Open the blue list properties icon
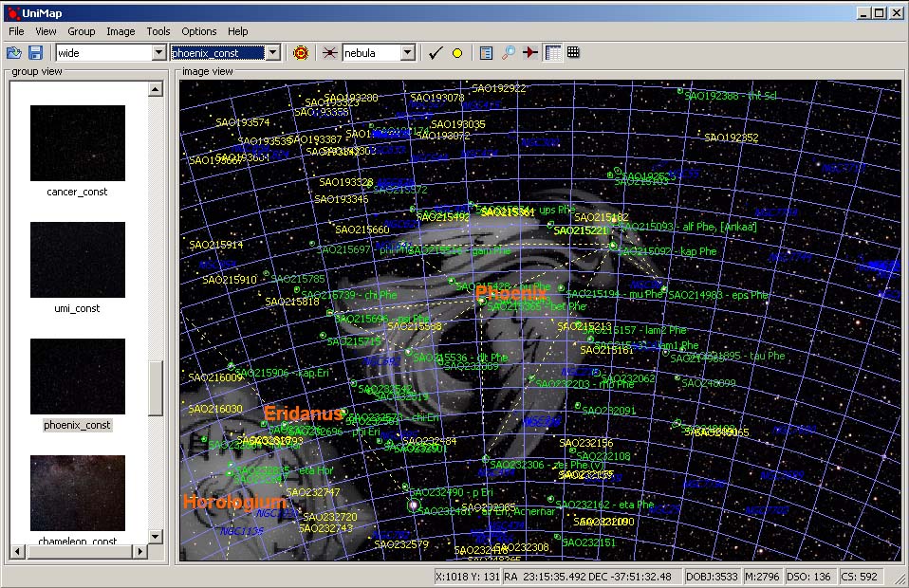This screenshot has width=909, height=588. click(486, 53)
